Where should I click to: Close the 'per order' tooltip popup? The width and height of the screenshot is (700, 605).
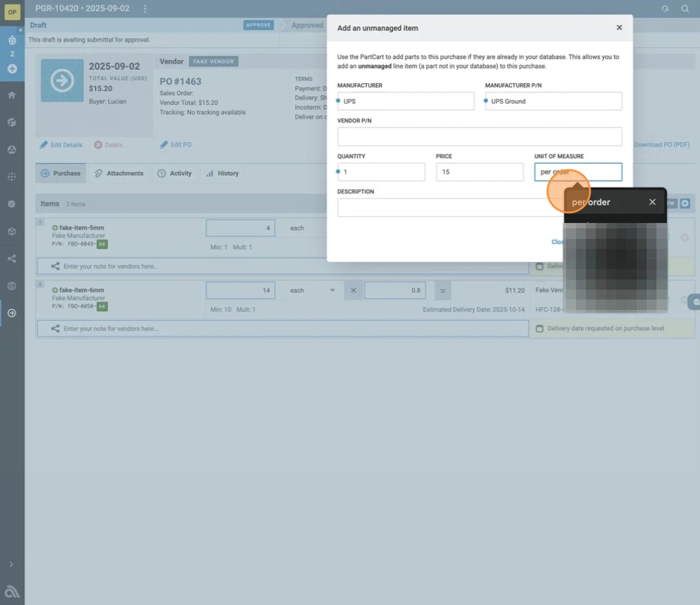click(652, 202)
